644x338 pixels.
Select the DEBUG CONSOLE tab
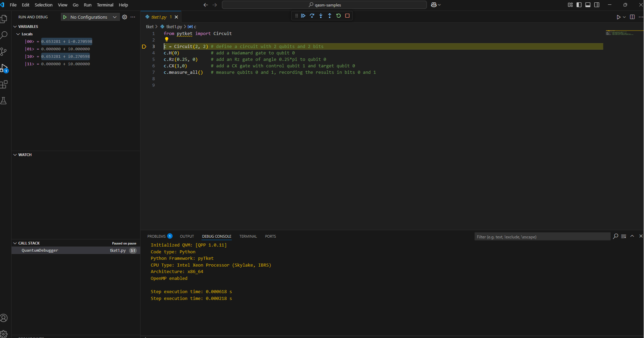point(217,236)
